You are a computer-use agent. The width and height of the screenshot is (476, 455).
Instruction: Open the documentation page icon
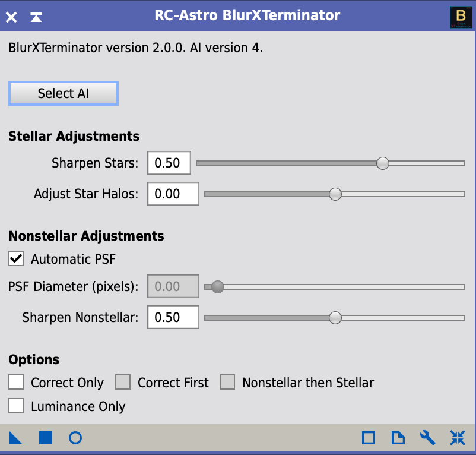[x=398, y=438]
